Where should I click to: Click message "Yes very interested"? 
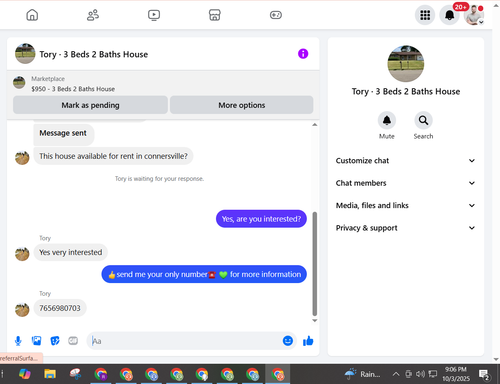point(71,252)
